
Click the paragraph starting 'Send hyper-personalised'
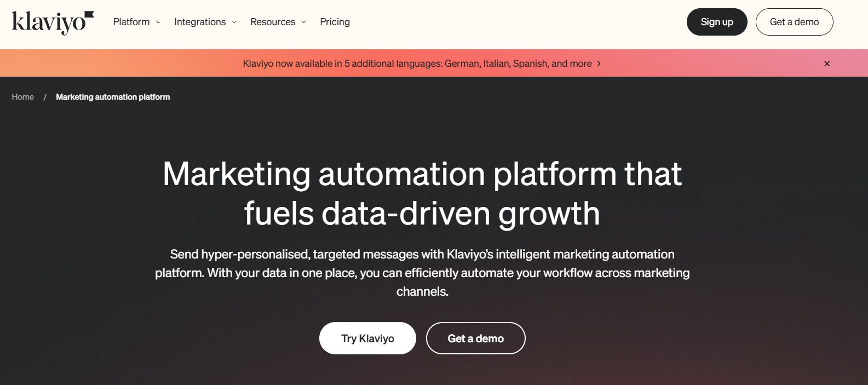422,273
